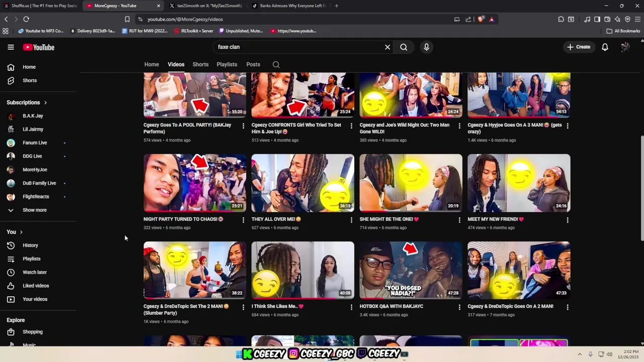Switch to the tae2Smooth on X browser tab

pyautogui.click(x=206, y=6)
